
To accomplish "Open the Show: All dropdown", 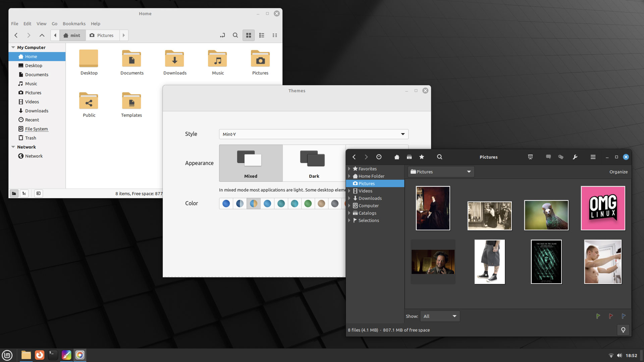I will coord(440,316).
